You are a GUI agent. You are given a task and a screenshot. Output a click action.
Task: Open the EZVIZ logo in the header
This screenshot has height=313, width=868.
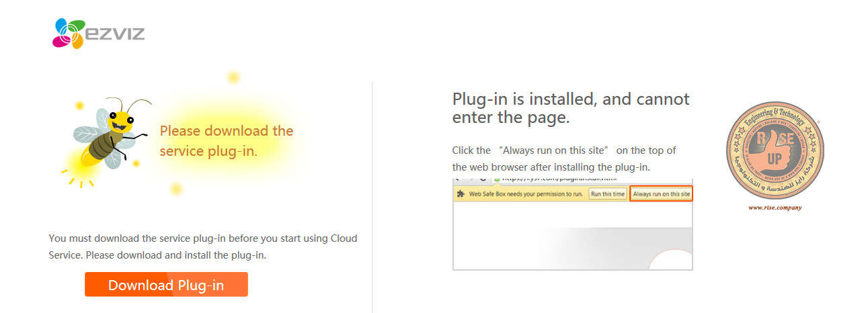click(x=98, y=33)
